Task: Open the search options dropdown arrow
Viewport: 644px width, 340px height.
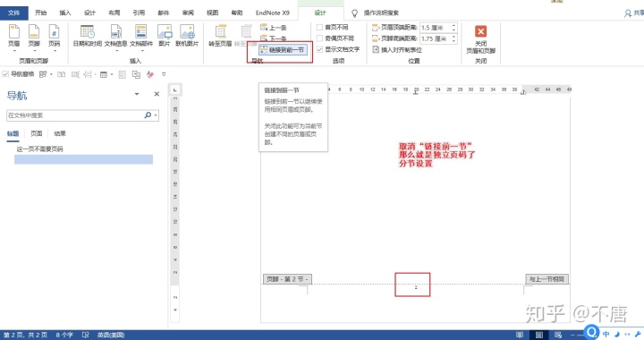Action: click(156, 115)
